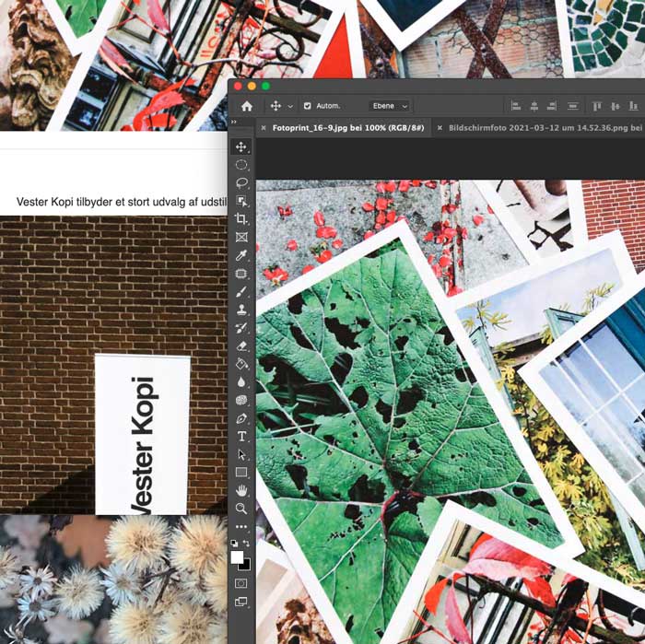Select the History Brush tool
This screenshot has height=644, width=645.
pyautogui.click(x=241, y=328)
